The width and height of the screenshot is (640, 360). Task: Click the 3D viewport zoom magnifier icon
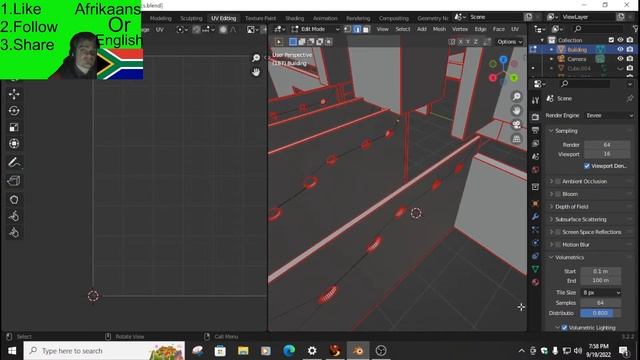coord(517,96)
